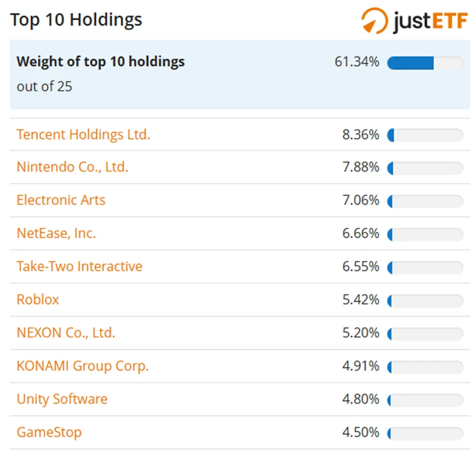This screenshot has width=476, height=456.
Task: Open KONAMI Group Corp. link
Action: (x=83, y=366)
